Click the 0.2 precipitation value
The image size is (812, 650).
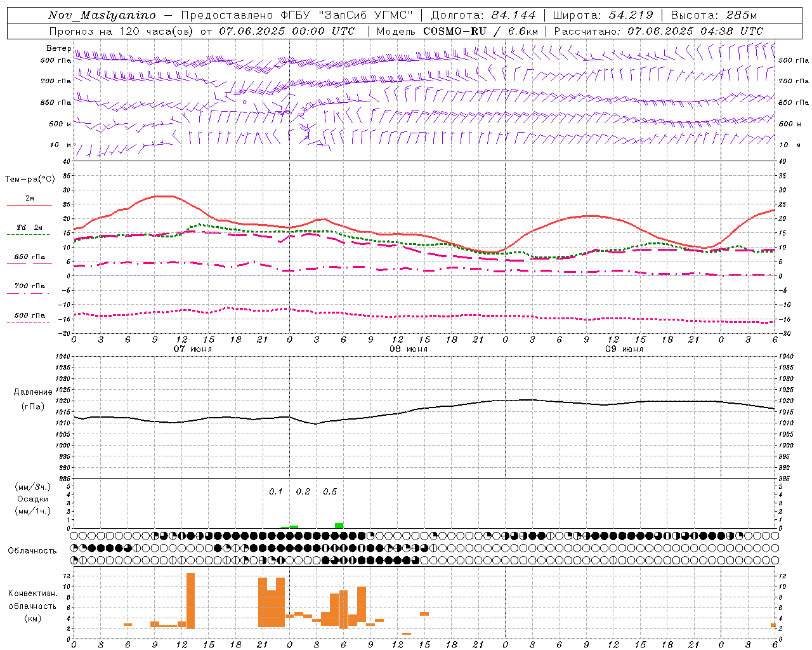tap(303, 492)
